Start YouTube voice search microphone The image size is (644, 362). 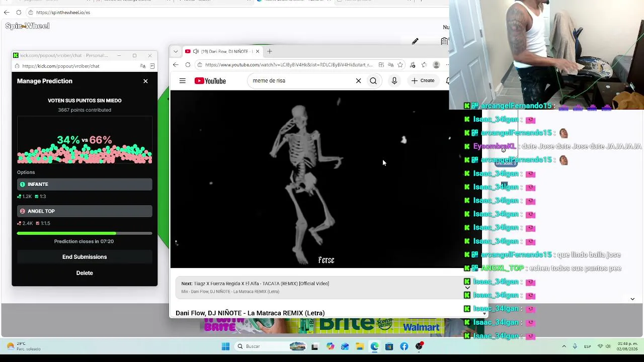pyautogui.click(x=394, y=81)
